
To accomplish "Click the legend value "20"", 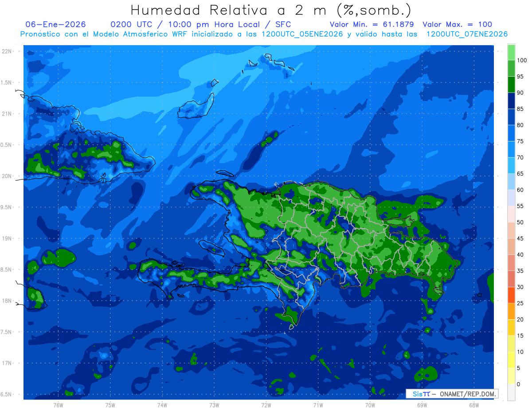I will pos(520,320).
